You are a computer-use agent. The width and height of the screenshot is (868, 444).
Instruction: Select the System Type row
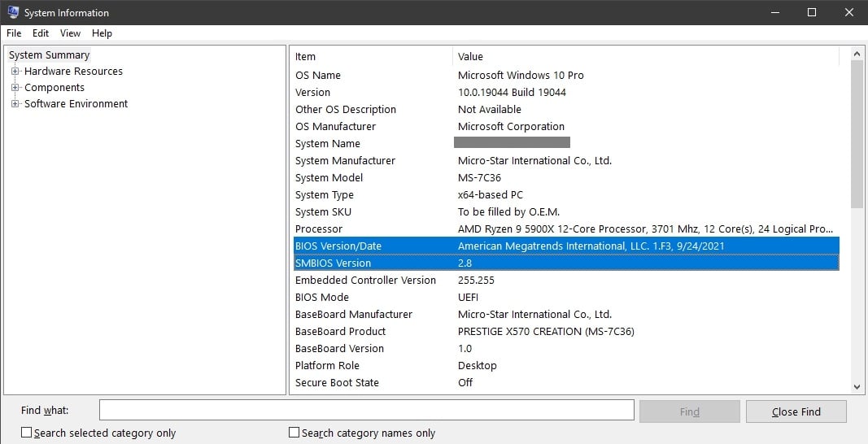(566, 195)
